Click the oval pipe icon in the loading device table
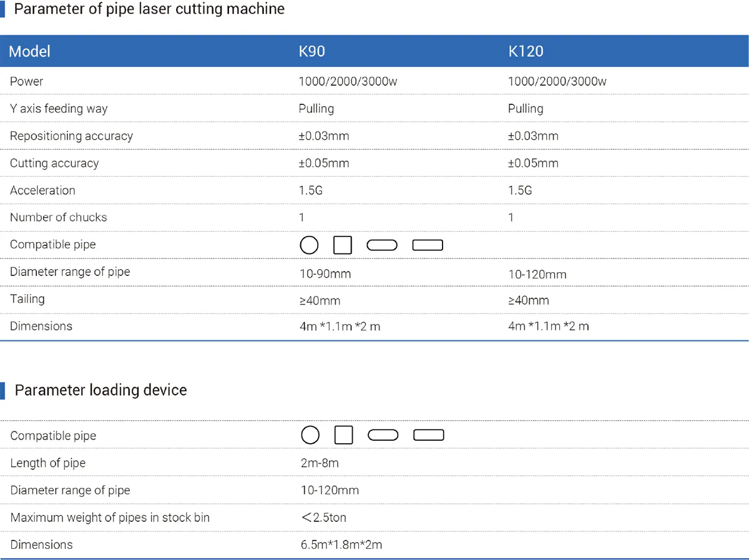 [383, 435]
